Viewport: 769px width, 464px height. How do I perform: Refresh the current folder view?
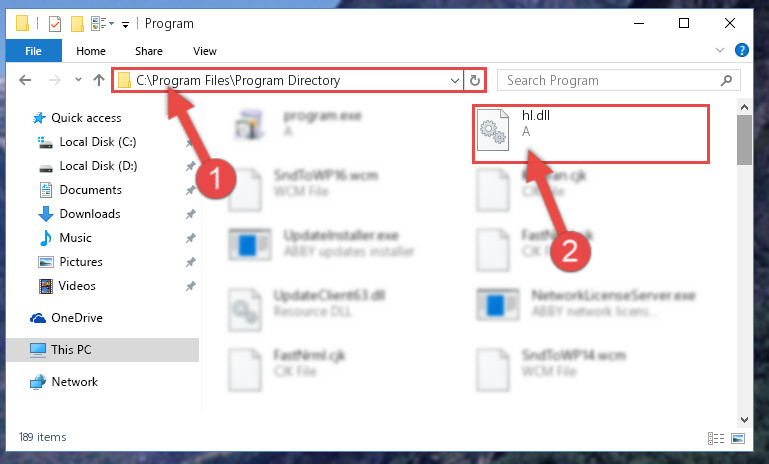coord(474,80)
